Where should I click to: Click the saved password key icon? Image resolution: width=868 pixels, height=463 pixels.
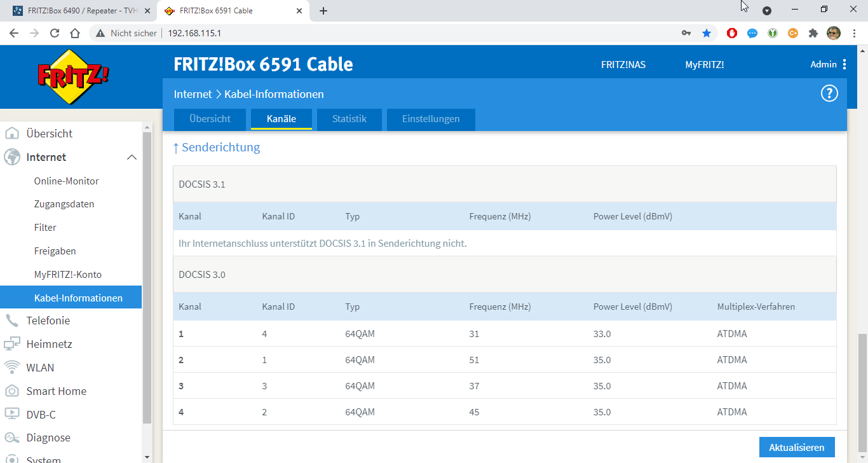[686, 33]
